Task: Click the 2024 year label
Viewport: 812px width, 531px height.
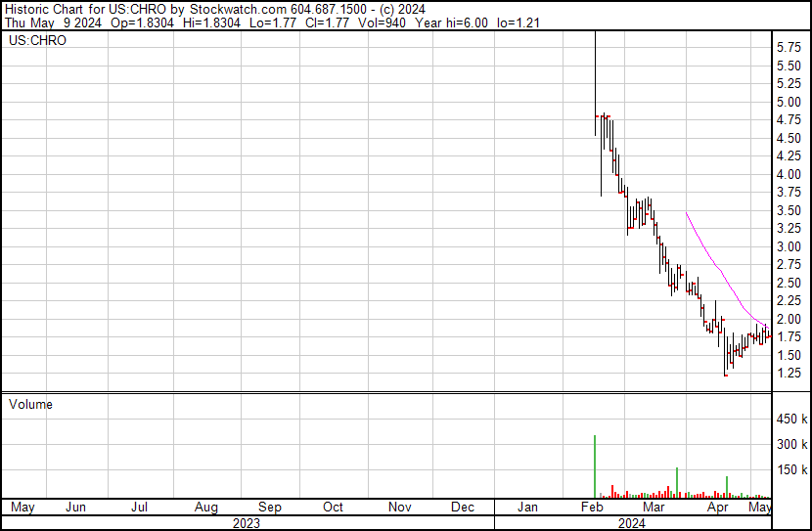Action: point(632,523)
